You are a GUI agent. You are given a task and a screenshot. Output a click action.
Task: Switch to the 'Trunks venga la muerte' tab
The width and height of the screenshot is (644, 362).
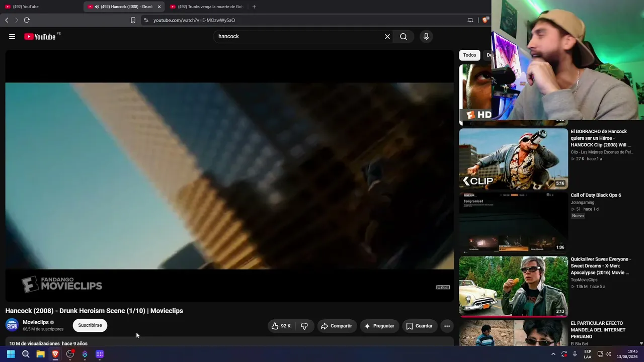point(207,7)
